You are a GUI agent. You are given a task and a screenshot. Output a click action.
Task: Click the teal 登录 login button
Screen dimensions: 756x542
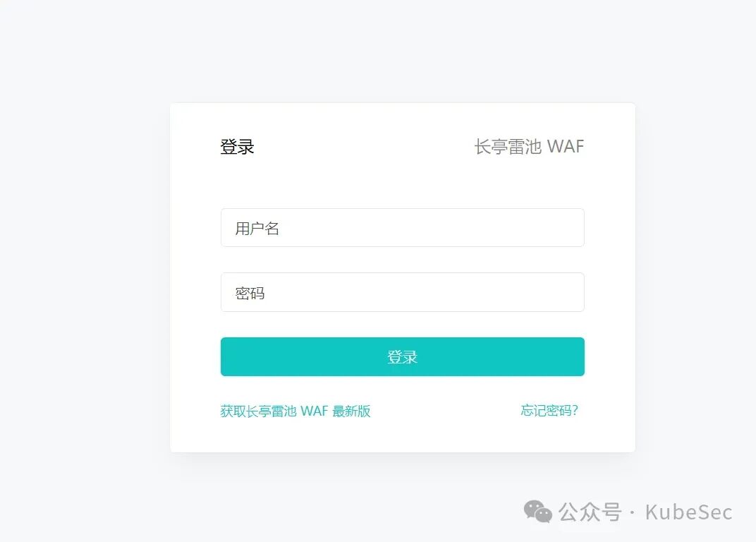(403, 356)
